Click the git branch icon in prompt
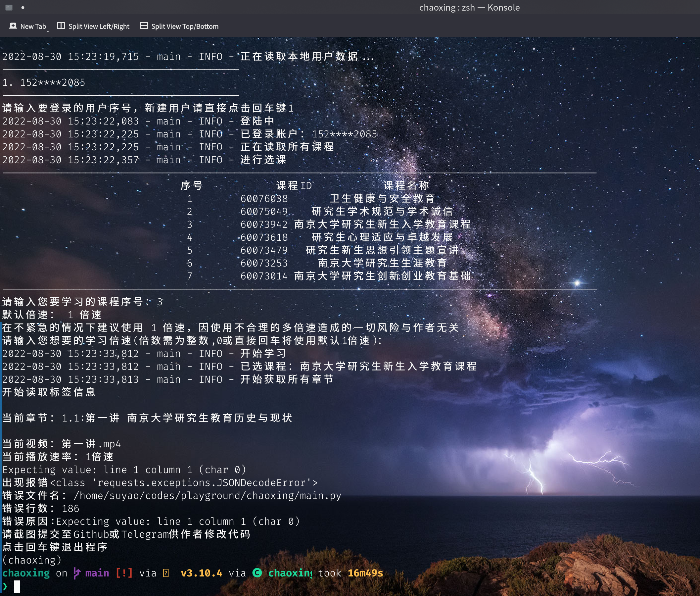The width and height of the screenshot is (700, 596). [77, 573]
